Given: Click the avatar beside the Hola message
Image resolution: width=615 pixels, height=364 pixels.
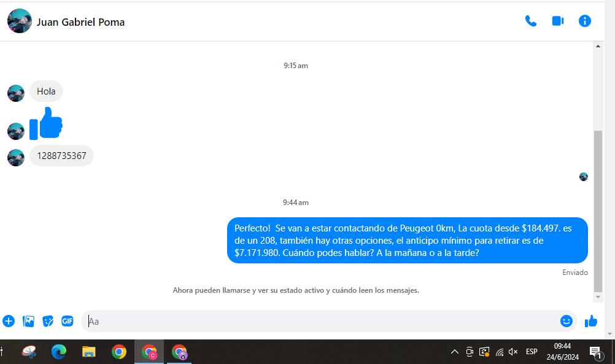Looking at the screenshot, I should tap(16, 93).
